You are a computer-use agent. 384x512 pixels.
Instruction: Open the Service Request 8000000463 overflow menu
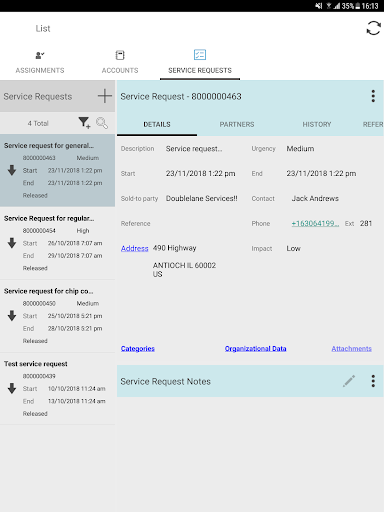pyautogui.click(x=373, y=96)
